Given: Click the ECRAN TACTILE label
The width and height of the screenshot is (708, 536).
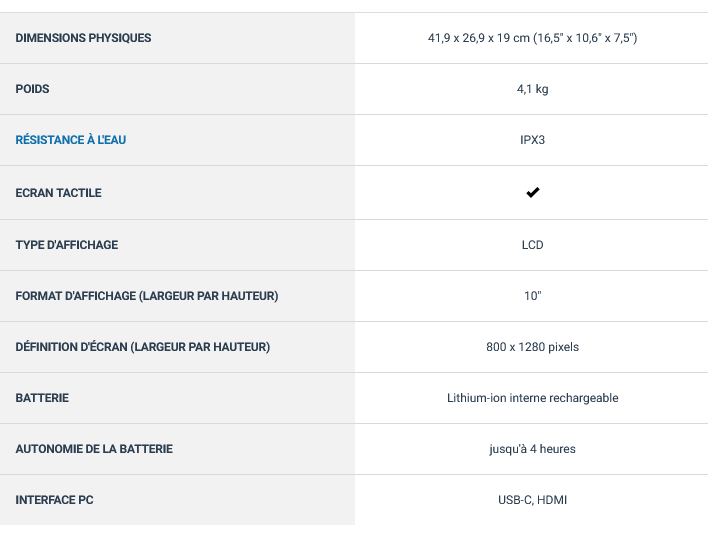Looking at the screenshot, I should pos(58,193).
